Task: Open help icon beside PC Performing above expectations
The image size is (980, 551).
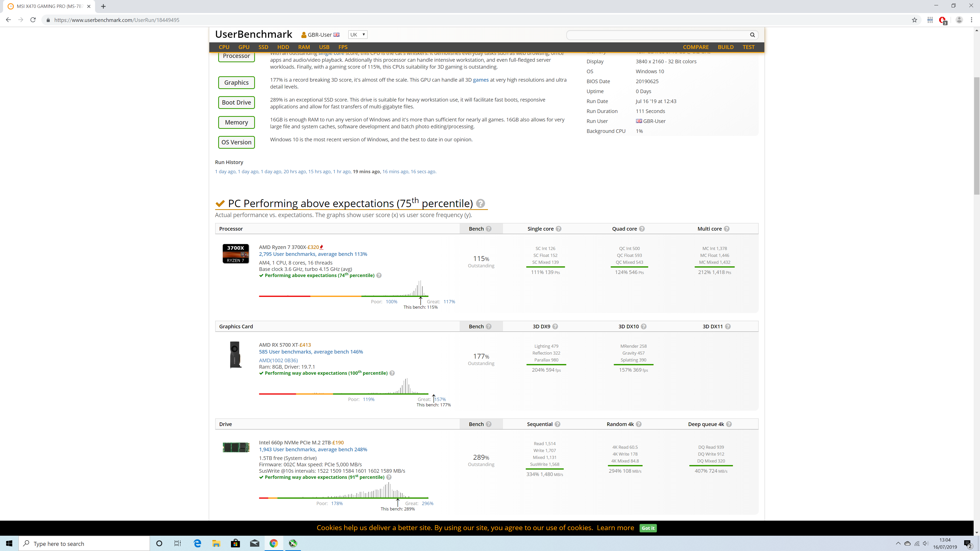Action: pos(481,204)
